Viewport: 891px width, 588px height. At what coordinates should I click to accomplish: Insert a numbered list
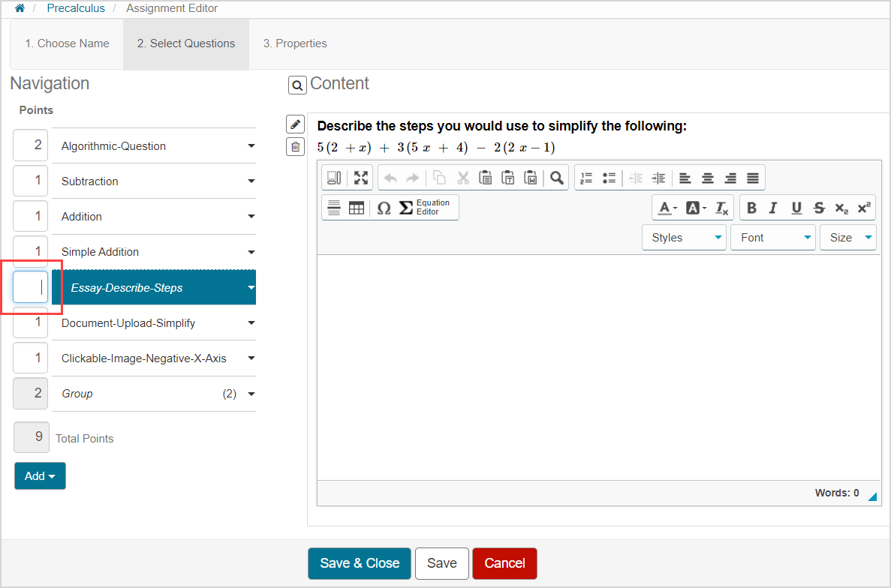(587, 178)
